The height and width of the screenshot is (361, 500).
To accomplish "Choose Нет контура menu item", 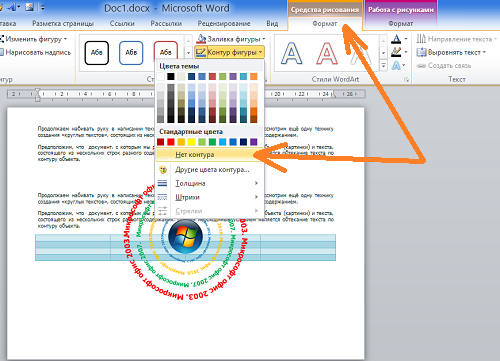I will coord(209,155).
